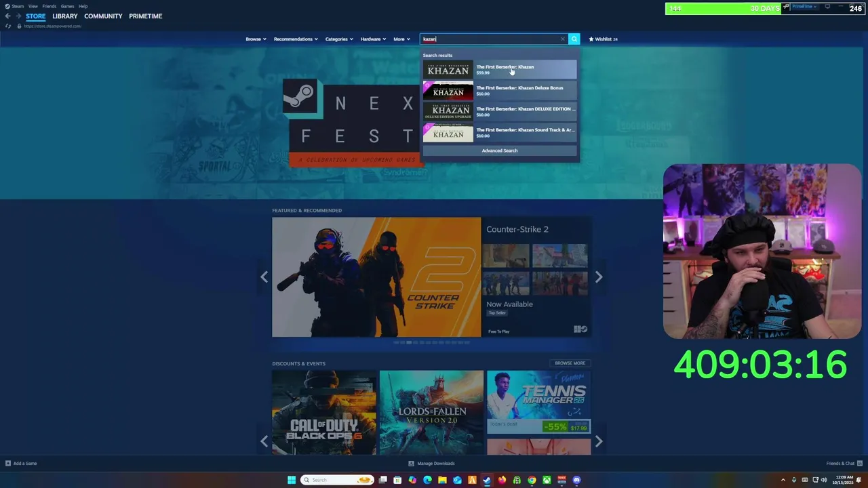Image resolution: width=868 pixels, height=488 pixels.
Task: Select Khazan Sound Track search result
Action: coord(500,133)
